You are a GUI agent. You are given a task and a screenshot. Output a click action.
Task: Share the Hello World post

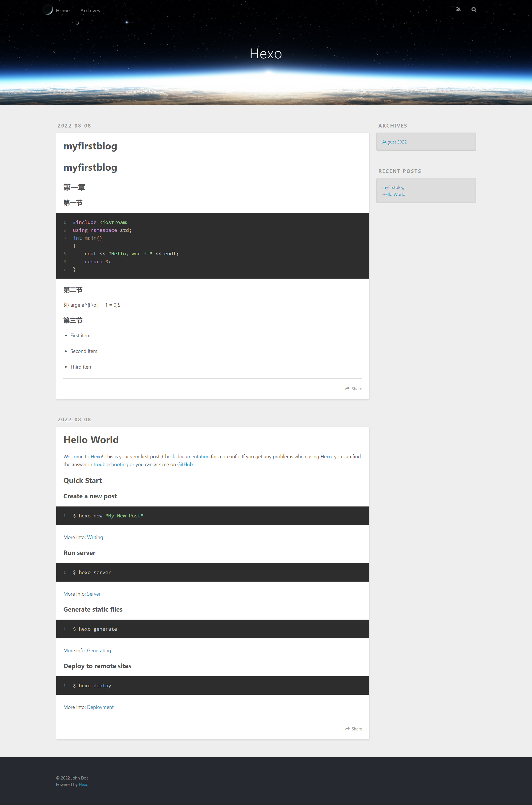[353, 729]
